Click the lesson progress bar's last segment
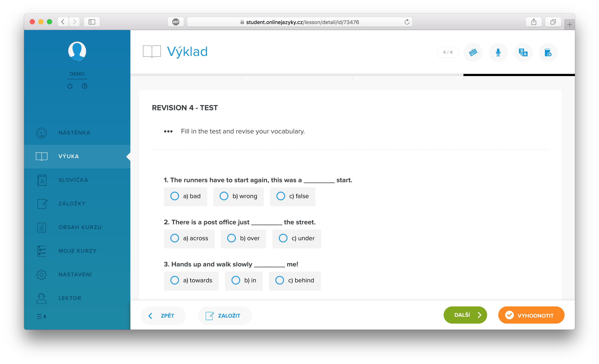This screenshot has height=364, width=599. pyautogui.click(x=519, y=75)
